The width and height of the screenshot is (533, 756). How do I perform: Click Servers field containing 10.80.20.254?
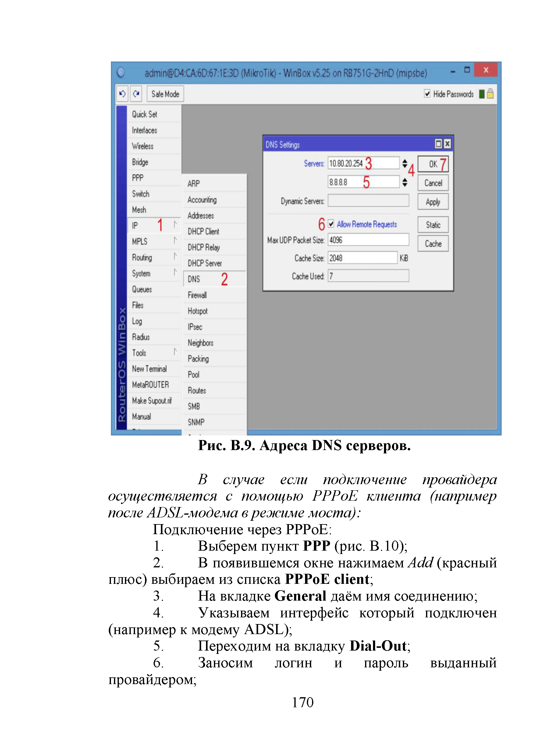pos(364,163)
